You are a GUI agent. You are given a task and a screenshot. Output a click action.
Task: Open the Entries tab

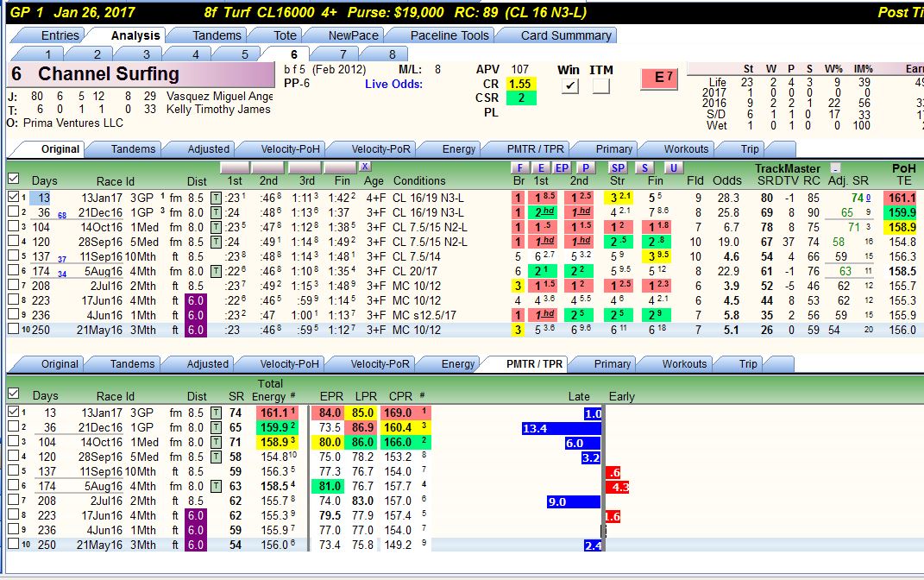point(60,35)
